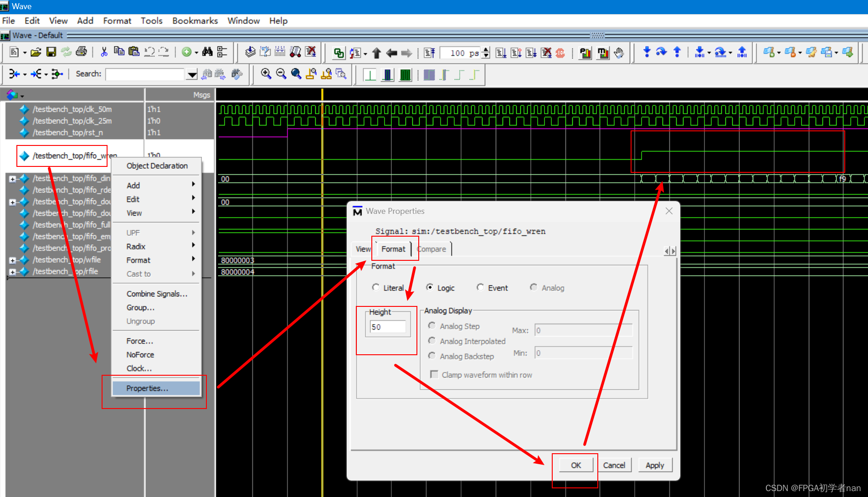Screen dimensions: 868x497
Task: Open the Tools menu
Action: pos(152,21)
